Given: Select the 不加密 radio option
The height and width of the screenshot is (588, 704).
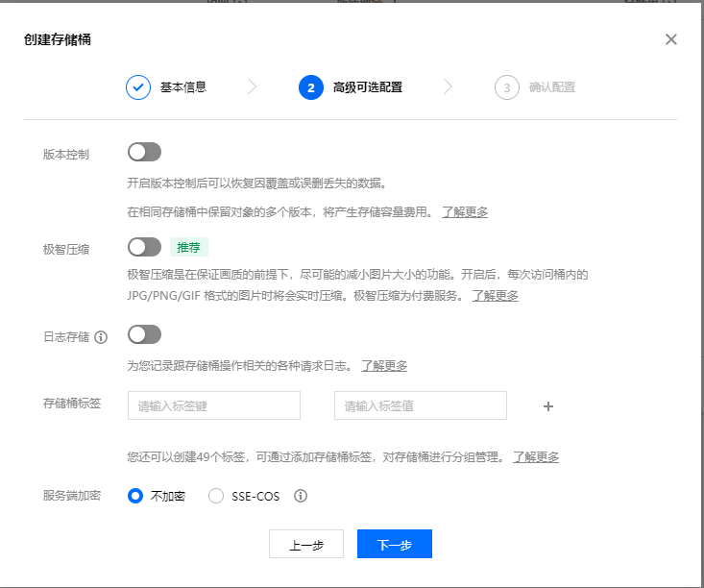Looking at the screenshot, I should [135, 496].
